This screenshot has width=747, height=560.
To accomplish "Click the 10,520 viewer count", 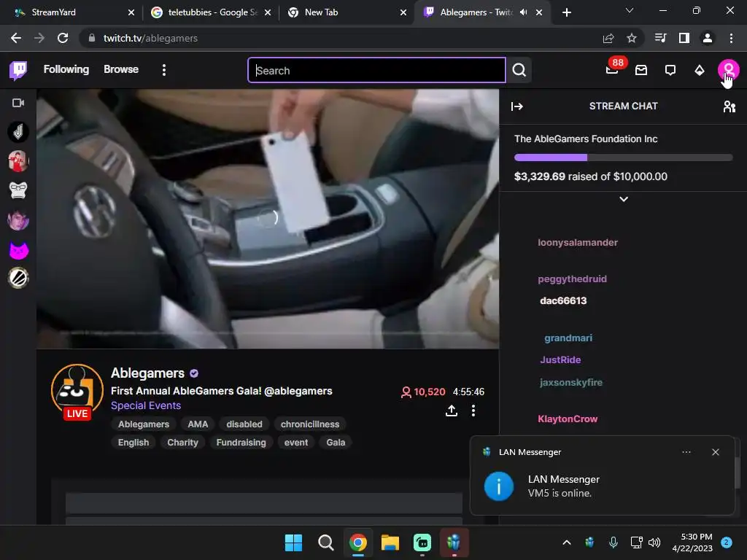I will [x=424, y=392].
